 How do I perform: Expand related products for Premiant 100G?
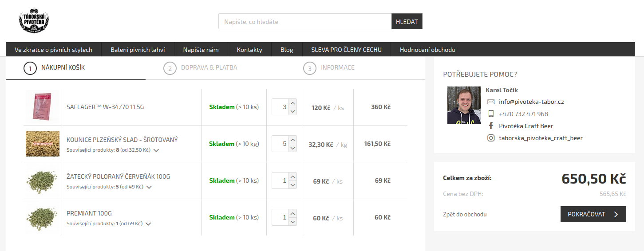(148, 224)
